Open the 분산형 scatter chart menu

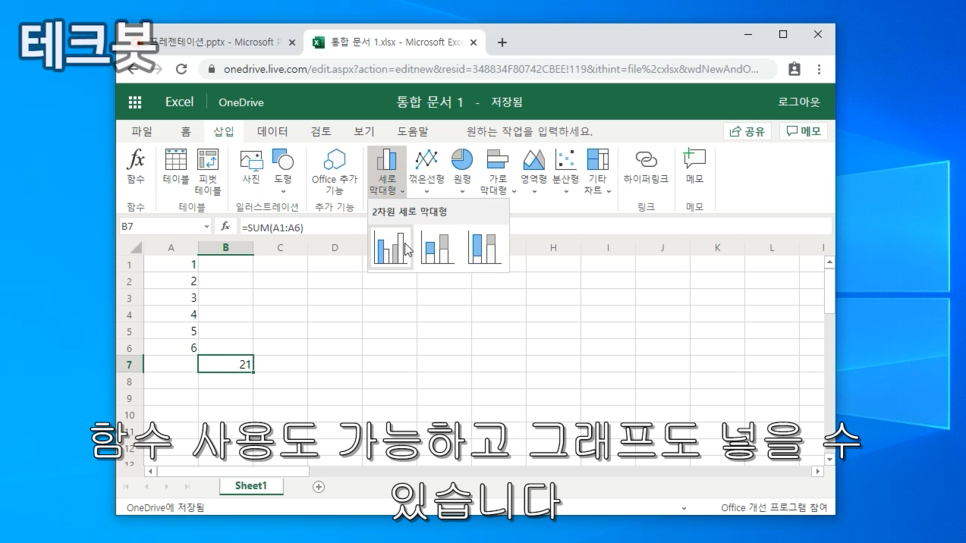pos(565,171)
